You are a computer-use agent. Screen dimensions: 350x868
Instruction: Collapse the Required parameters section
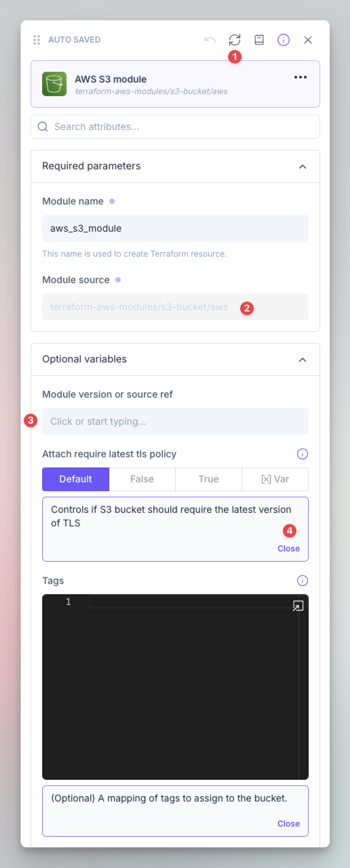pos(303,166)
